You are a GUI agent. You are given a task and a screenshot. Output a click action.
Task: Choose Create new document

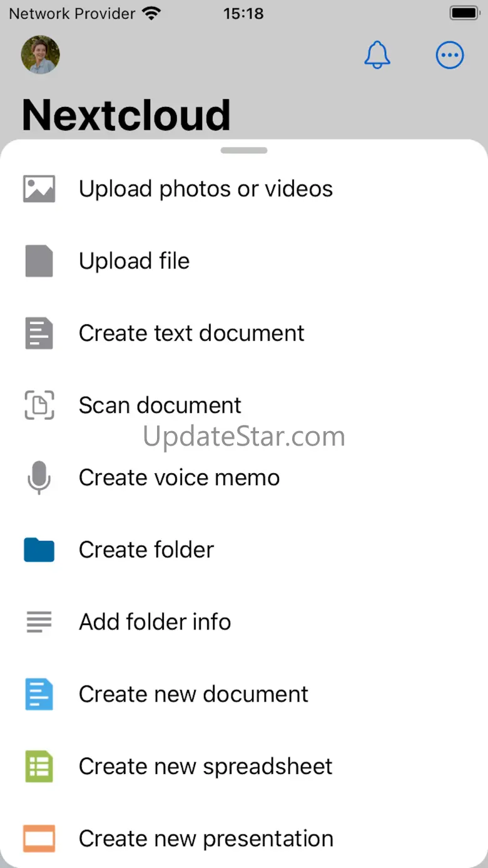click(x=244, y=694)
